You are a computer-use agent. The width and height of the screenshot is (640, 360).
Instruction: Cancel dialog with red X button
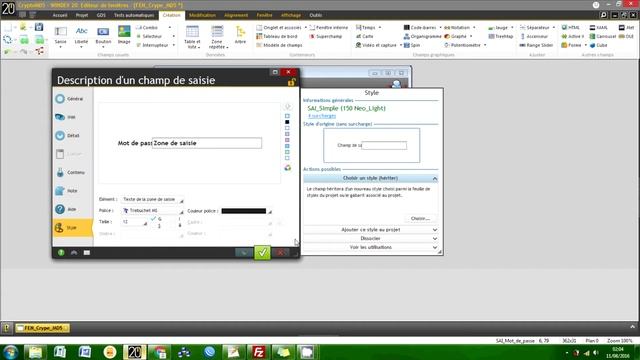[x=280, y=253]
